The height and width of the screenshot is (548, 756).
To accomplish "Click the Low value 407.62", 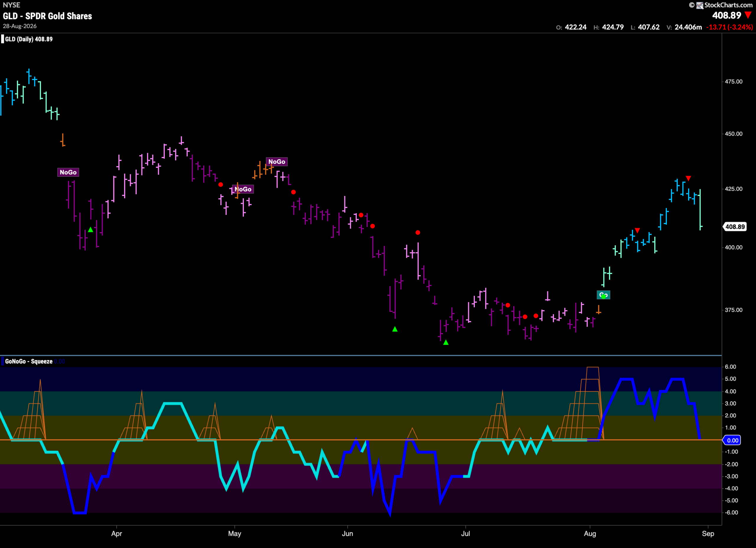I will pyautogui.click(x=649, y=27).
